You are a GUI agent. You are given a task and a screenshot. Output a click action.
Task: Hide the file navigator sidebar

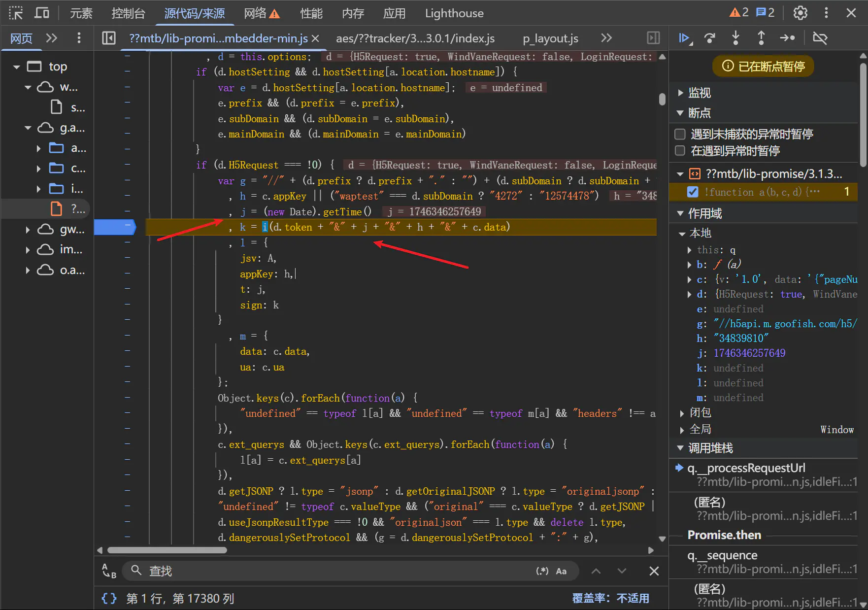tap(109, 38)
